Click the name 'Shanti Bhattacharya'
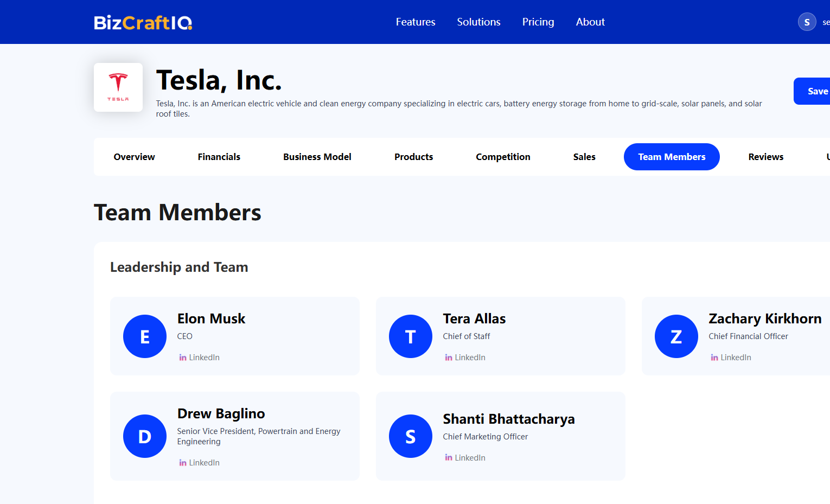 tap(509, 419)
